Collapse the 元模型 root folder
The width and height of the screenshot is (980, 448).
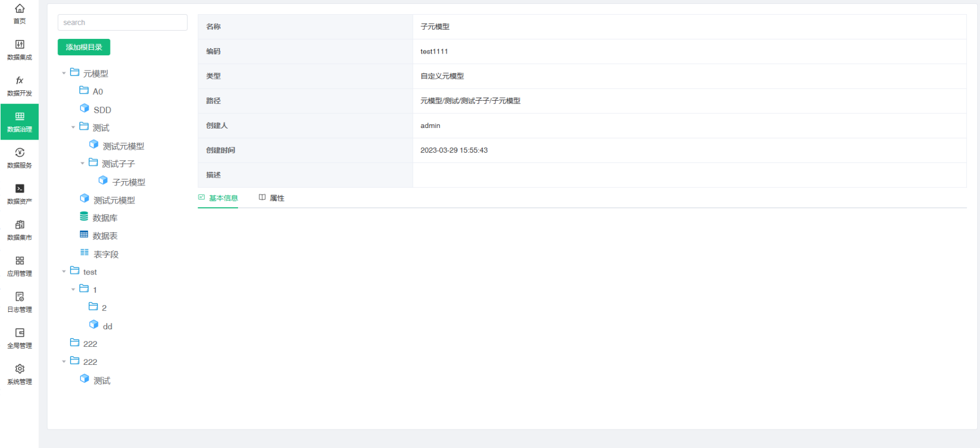tap(64, 73)
